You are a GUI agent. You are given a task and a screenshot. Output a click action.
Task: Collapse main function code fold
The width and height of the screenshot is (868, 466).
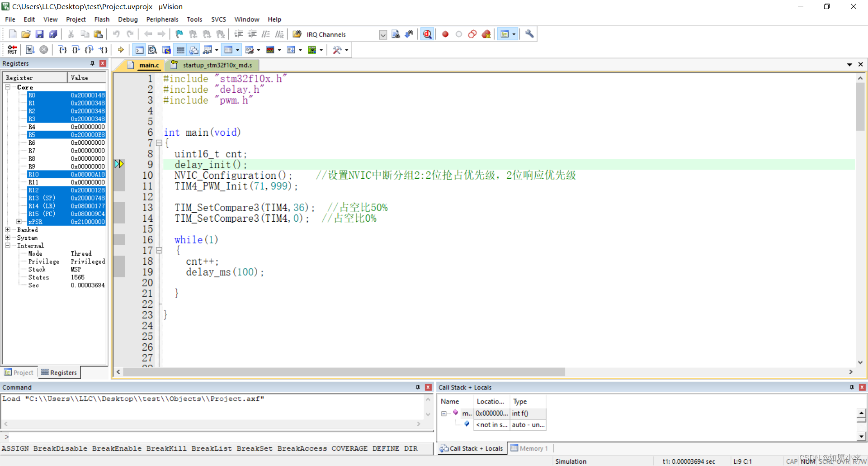[159, 143]
